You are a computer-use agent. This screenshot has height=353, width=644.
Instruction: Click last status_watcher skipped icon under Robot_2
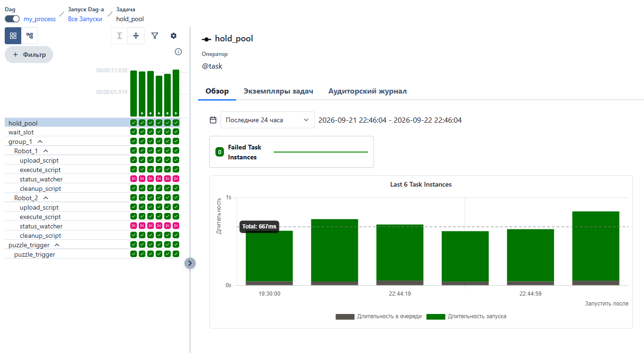pos(176,226)
